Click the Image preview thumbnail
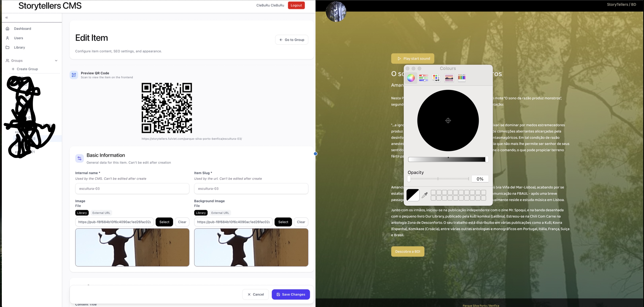Viewport: 644px width, 307px height. click(x=132, y=247)
